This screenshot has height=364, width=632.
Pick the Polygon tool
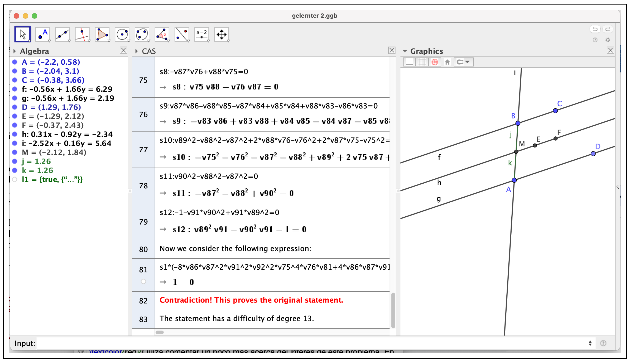pyautogui.click(x=102, y=34)
